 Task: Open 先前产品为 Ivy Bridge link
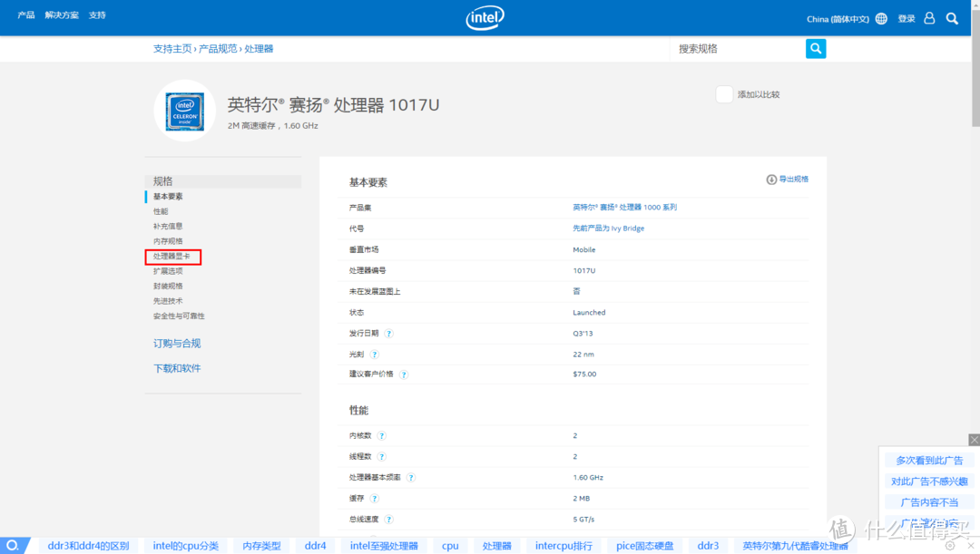pyautogui.click(x=609, y=228)
